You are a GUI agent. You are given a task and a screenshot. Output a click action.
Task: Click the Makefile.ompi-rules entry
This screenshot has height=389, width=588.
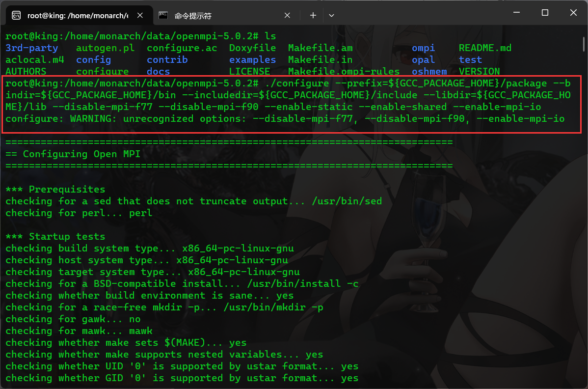pyautogui.click(x=344, y=71)
